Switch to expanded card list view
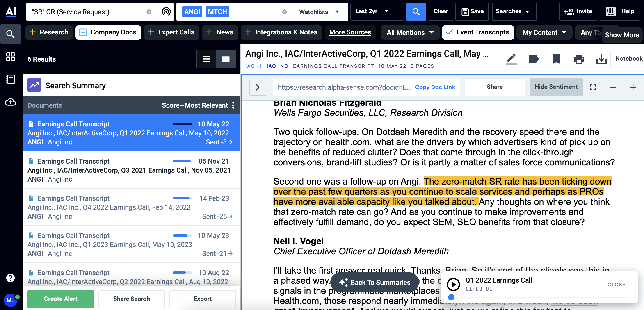The height and width of the screenshot is (310, 644). 226,59
